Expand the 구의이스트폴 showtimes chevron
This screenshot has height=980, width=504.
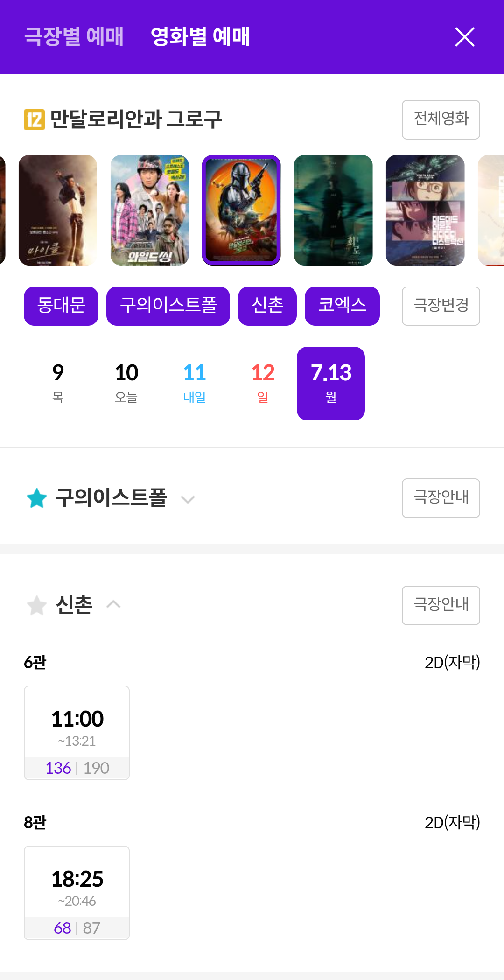188,499
